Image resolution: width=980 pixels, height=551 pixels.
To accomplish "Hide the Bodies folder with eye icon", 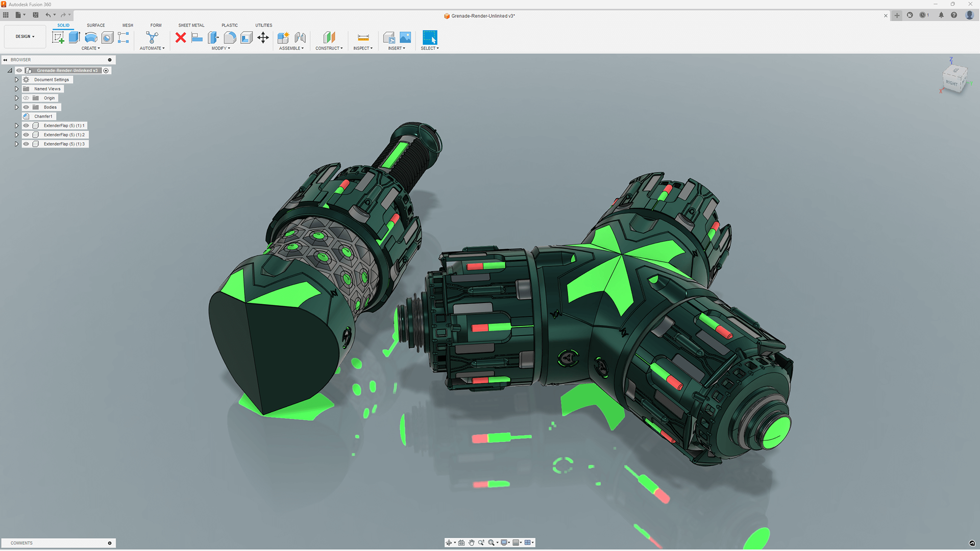I will [x=26, y=107].
